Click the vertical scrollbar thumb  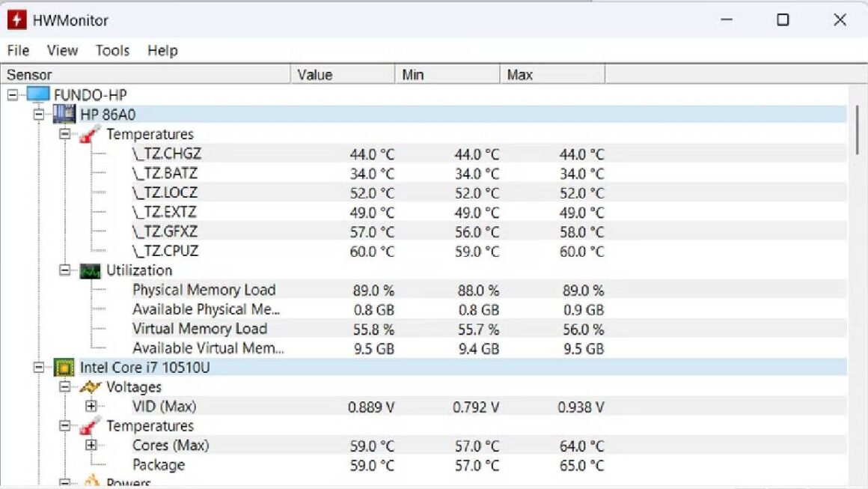pyautogui.click(x=858, y=130)
